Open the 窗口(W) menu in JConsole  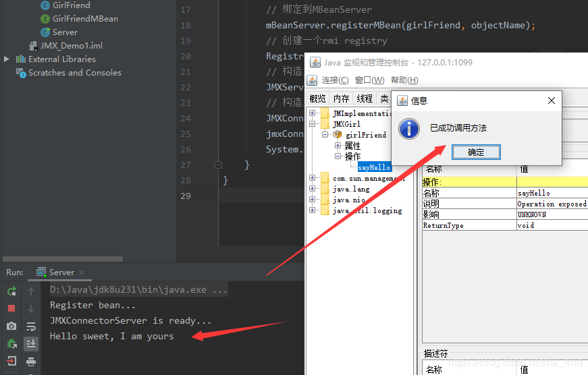pyautogui.click(x=369, y=80)
